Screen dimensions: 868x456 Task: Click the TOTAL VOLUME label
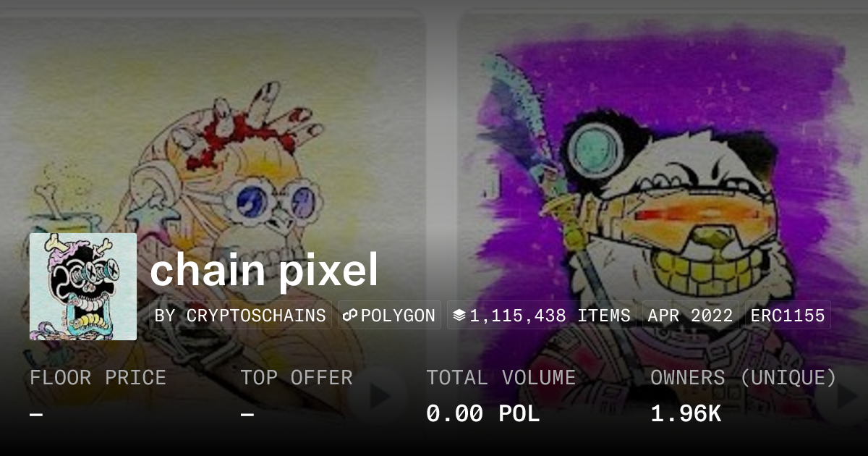click(501, 378)
